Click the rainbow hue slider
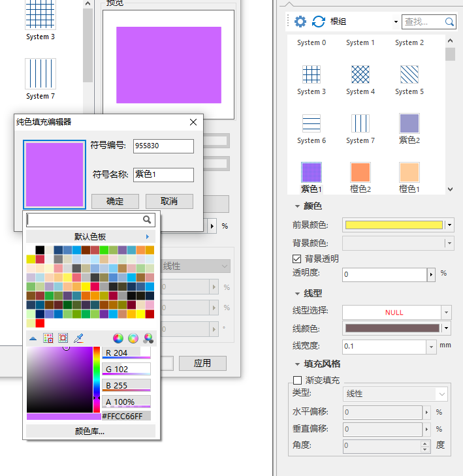Viewport: 463px width, 476px height. click(97, 379)
